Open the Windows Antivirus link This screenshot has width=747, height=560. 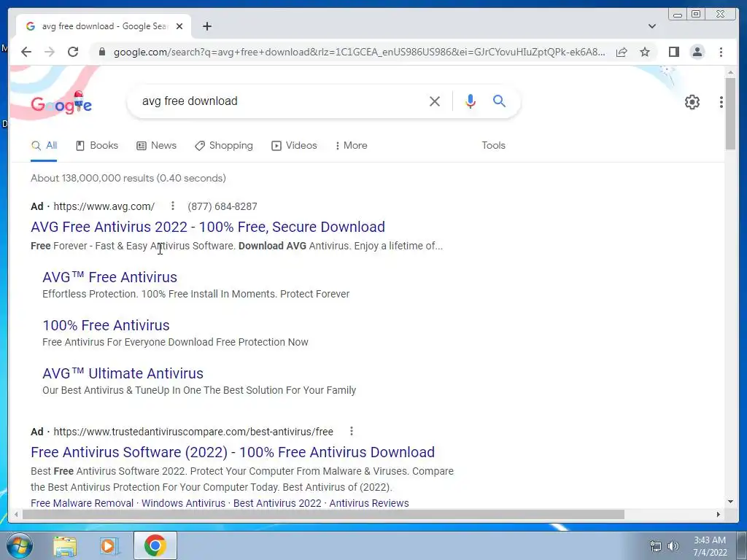point(183,503)
